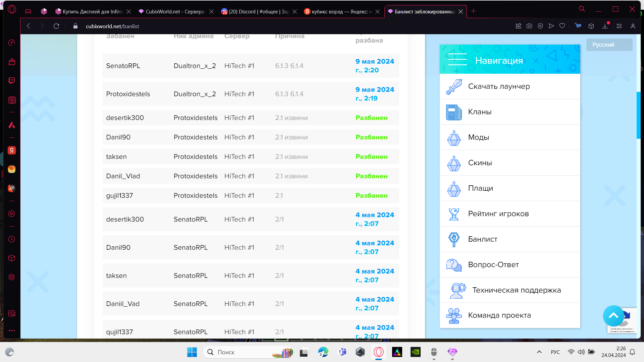Click the scroll-to-top arrow button
The width and height of the screenshot is (644, 362).
point(613,315)
